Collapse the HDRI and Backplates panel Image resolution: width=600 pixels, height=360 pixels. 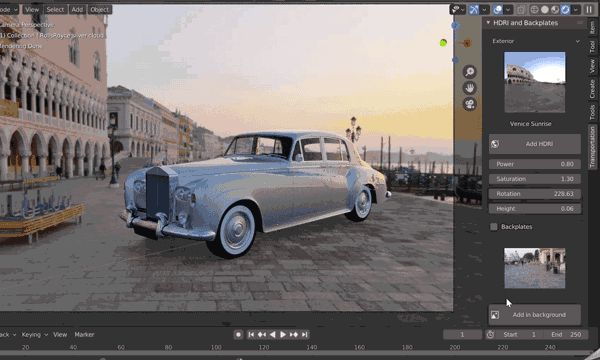[488, 23]
